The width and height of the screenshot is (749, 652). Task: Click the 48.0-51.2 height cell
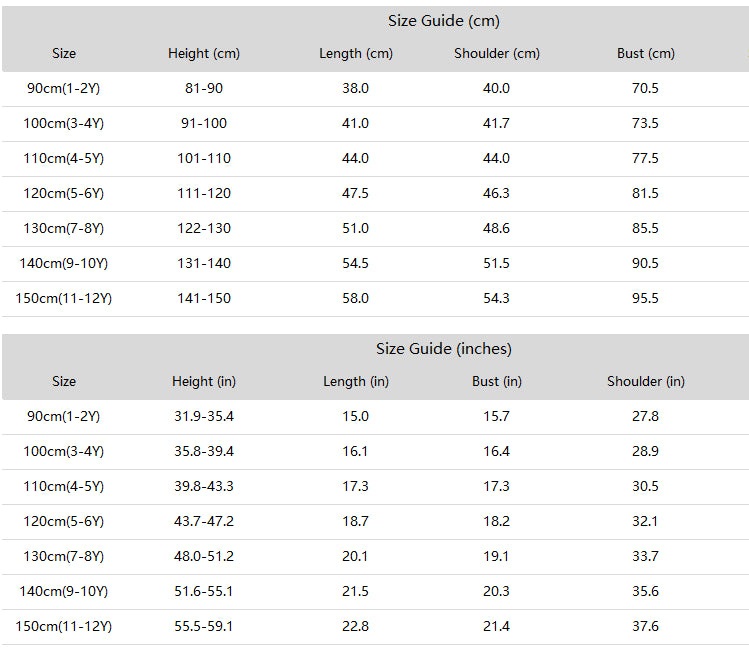tap(204, 556)
